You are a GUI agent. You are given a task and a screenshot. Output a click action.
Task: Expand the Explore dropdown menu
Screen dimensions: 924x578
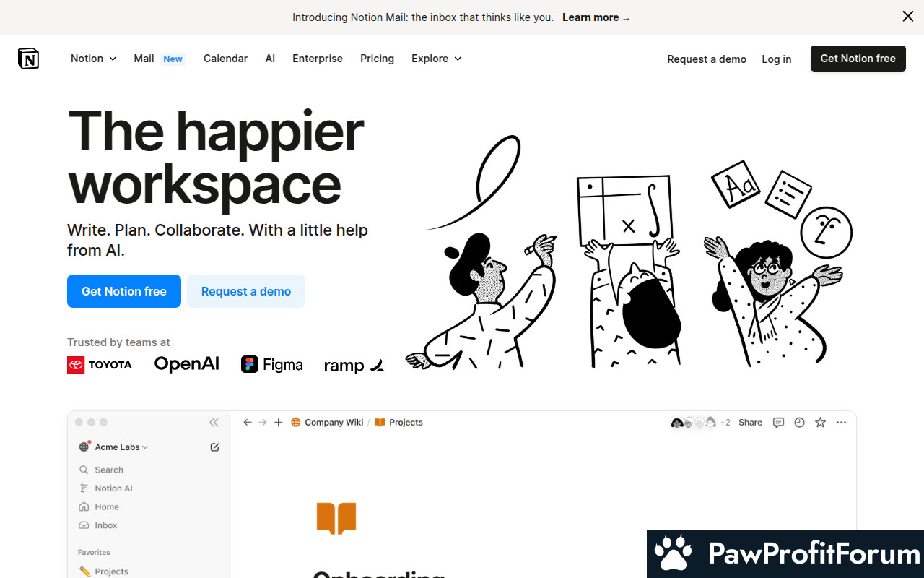(437, 59)
